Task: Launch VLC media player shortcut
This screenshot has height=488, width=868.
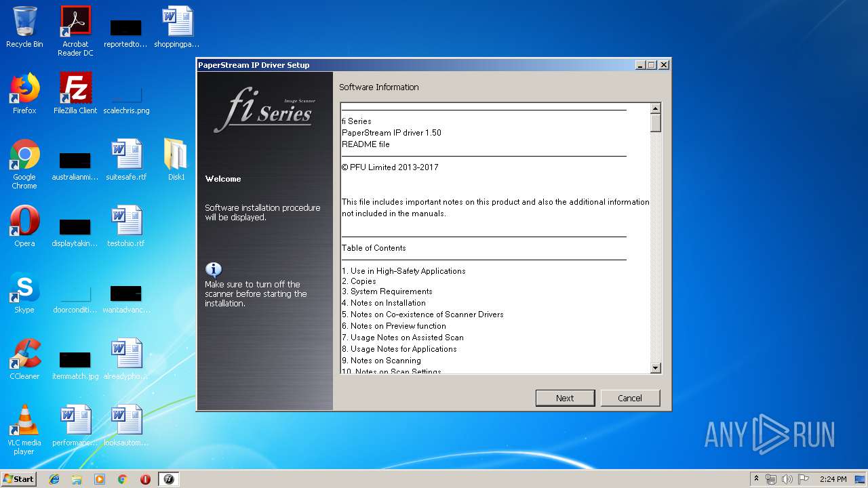Action: (x=24, y=430)
